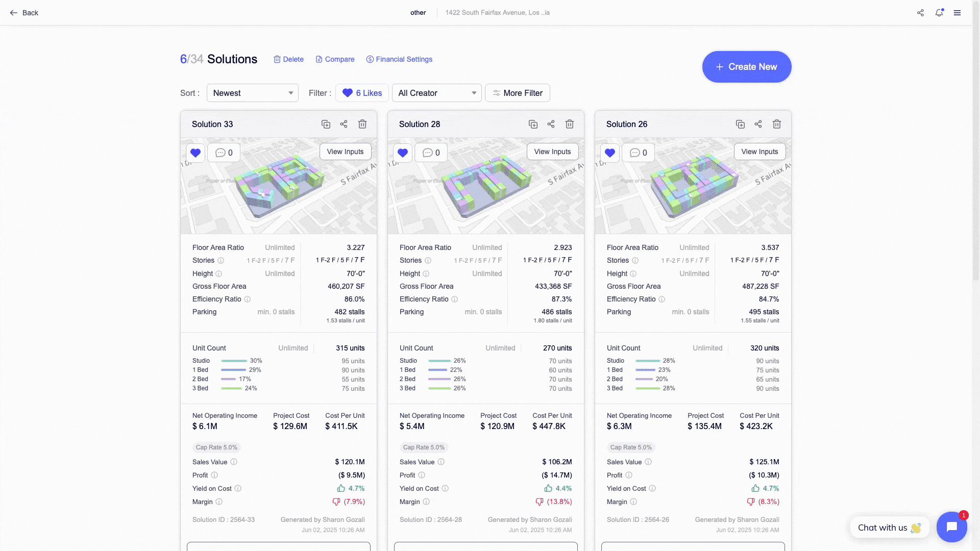View Inputs for Solution 26
The width and height of the screenshot is (980, 551).
759,152
